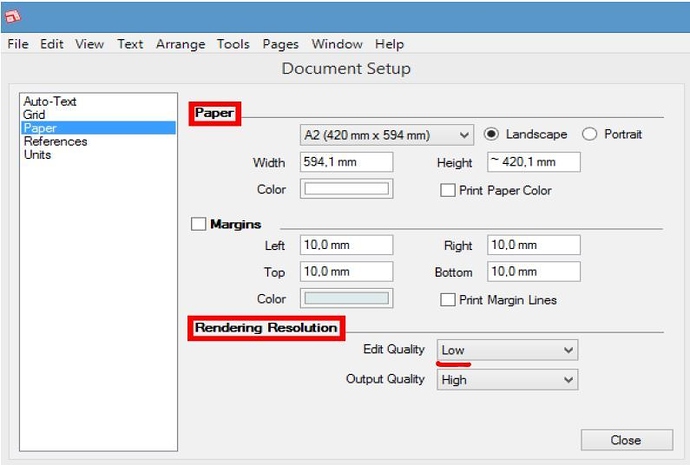The width and height of the screenshot is (690, 465).
Task: Choose Landscape orientation radio button
Action: pos(491,134)
